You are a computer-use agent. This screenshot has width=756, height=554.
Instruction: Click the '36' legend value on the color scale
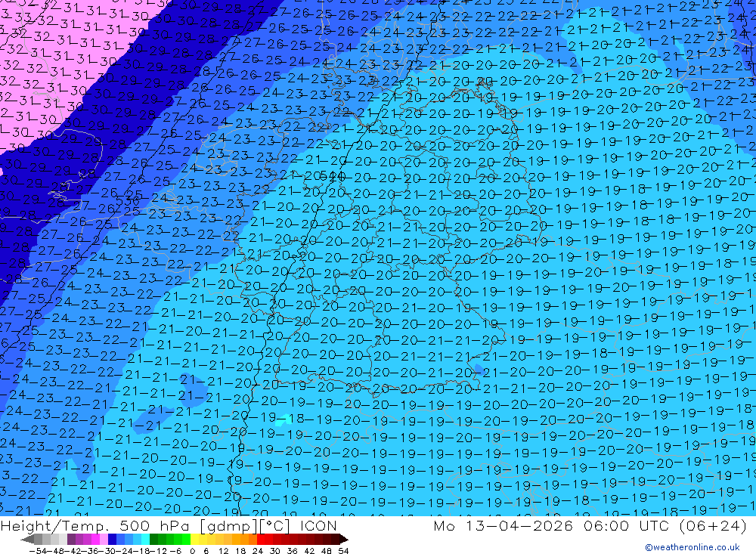pos(292,551)
